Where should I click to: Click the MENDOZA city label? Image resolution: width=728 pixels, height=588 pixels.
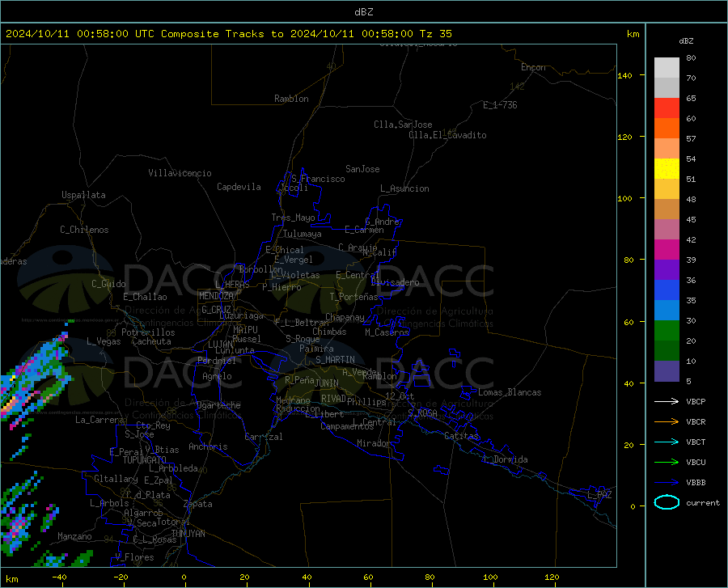tap(216, 296)
